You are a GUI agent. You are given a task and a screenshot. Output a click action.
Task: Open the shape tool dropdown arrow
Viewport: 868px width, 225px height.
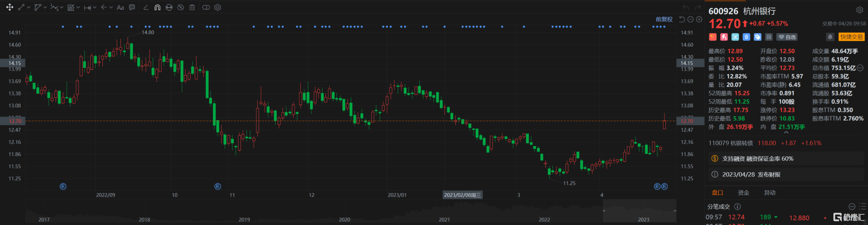click(x=45, y=7)
